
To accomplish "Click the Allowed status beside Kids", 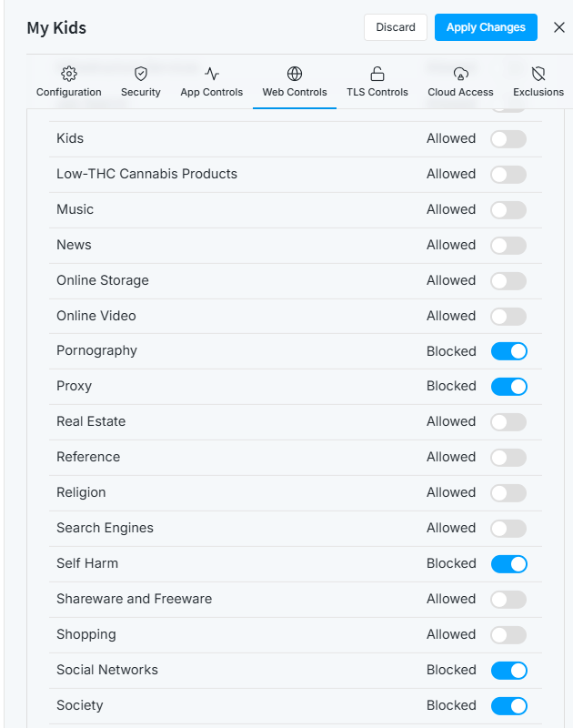I will [451, 138].
